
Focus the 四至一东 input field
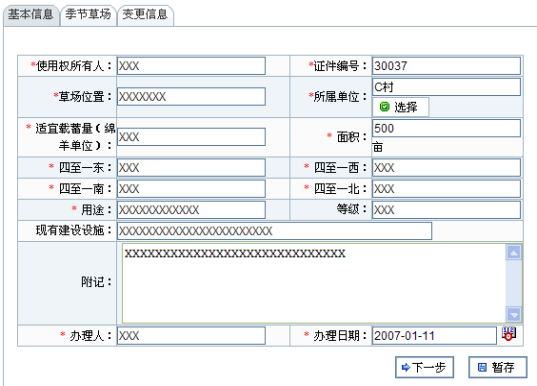[191, 167]
